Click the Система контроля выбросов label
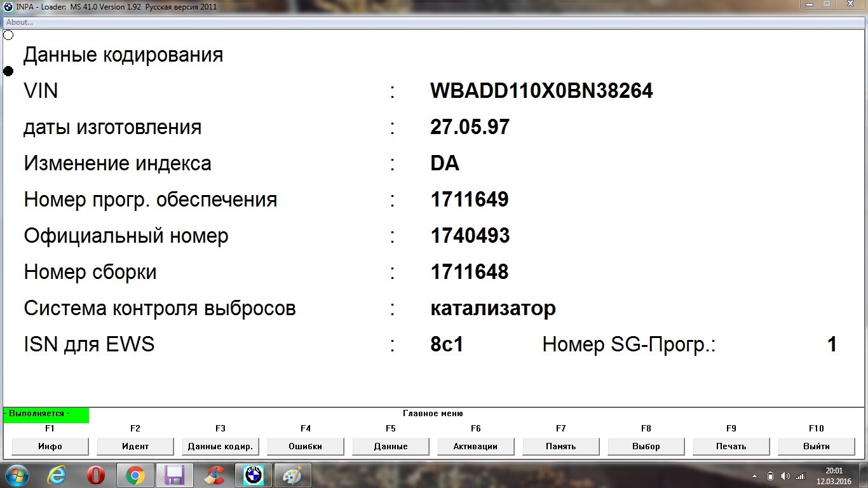The image size is (868, 488). (159, 308)
